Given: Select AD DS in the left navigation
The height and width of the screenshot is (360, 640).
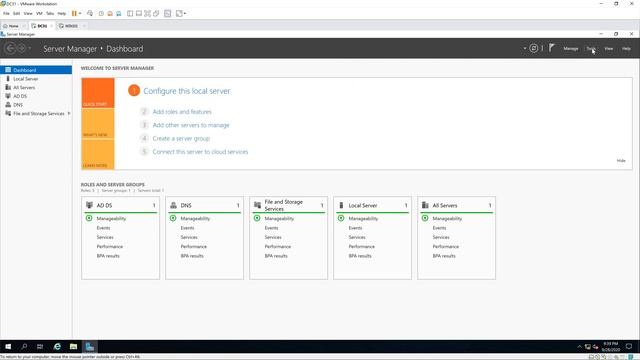Looking at the screenshot, I should [x=36, y=96].
